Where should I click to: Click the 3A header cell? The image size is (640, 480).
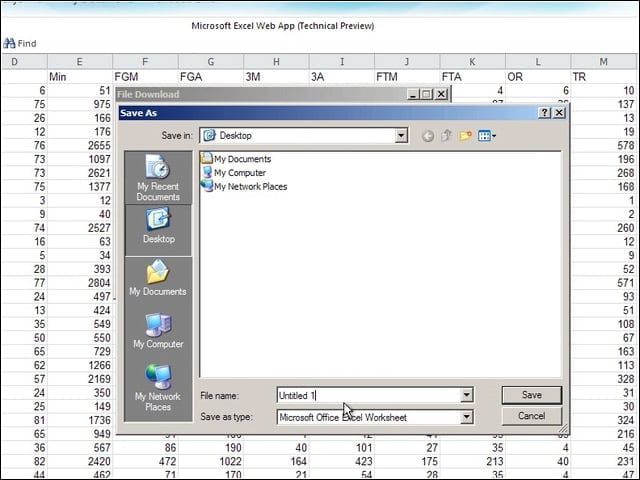point(342,77)
